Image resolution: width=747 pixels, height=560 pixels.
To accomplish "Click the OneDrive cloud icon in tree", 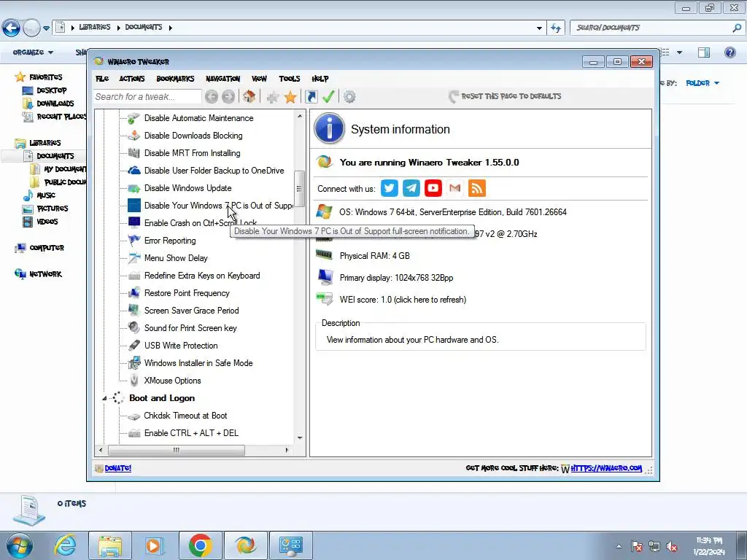I will (134, 171).
